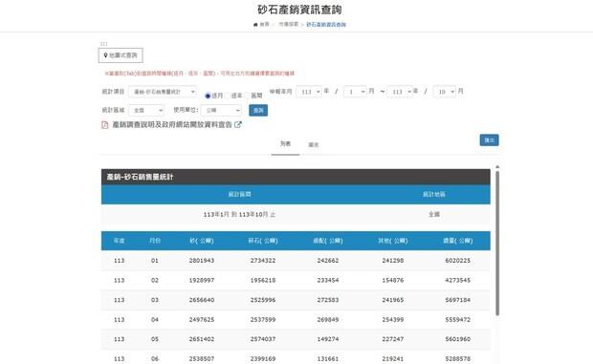This screenshot has height=364, width=593.
Task: Click the page title 砂石產銷資訊查詢
Action: [x=299, y=10]
